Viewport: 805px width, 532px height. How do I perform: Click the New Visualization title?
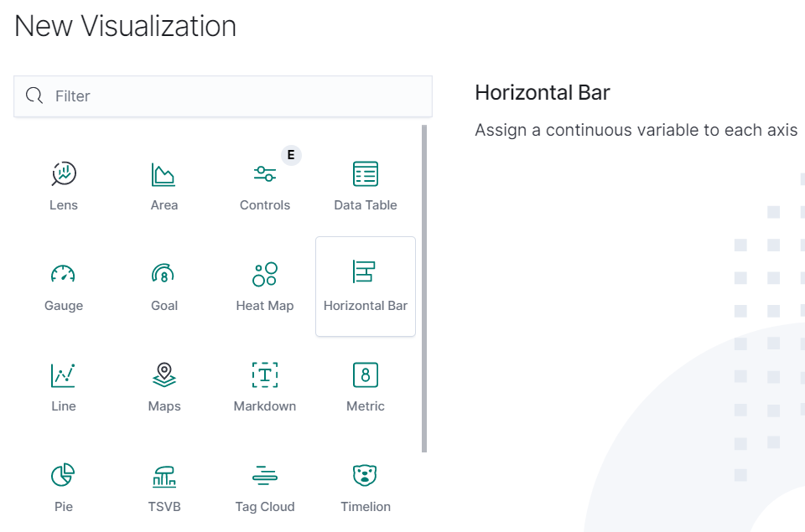coord(125,26)
